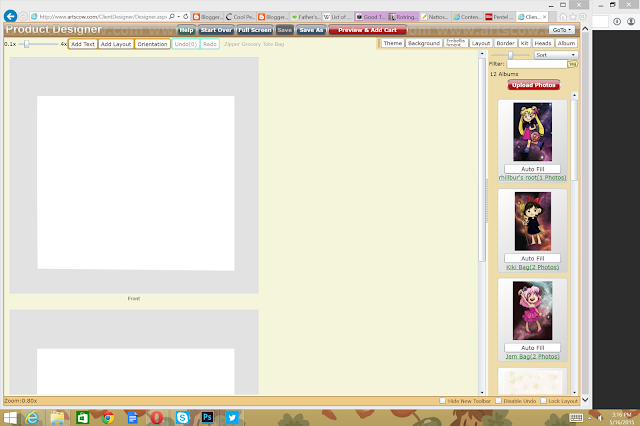Click the profile icon in right window
Screen dimensions: 640x426
pyautogui.click(x=631, y=21)
